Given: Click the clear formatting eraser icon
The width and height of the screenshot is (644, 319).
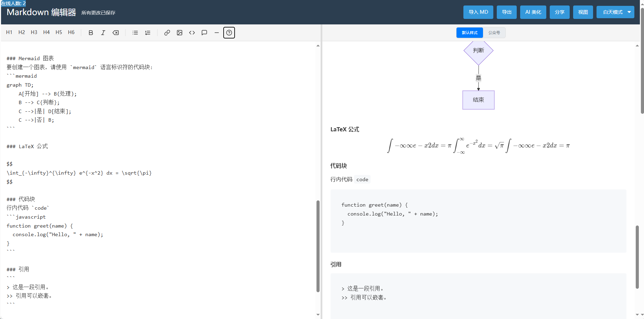Looking at the screenshot, I should [116, 33].
